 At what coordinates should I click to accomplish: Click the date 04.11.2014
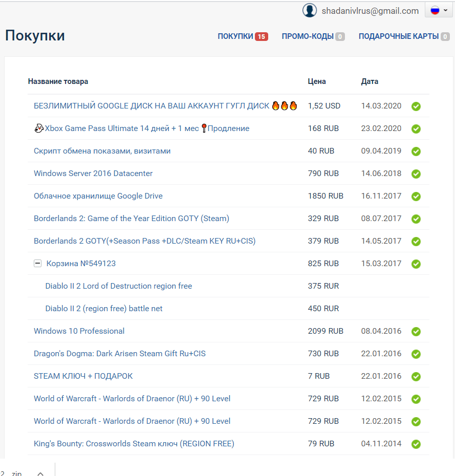381,444
